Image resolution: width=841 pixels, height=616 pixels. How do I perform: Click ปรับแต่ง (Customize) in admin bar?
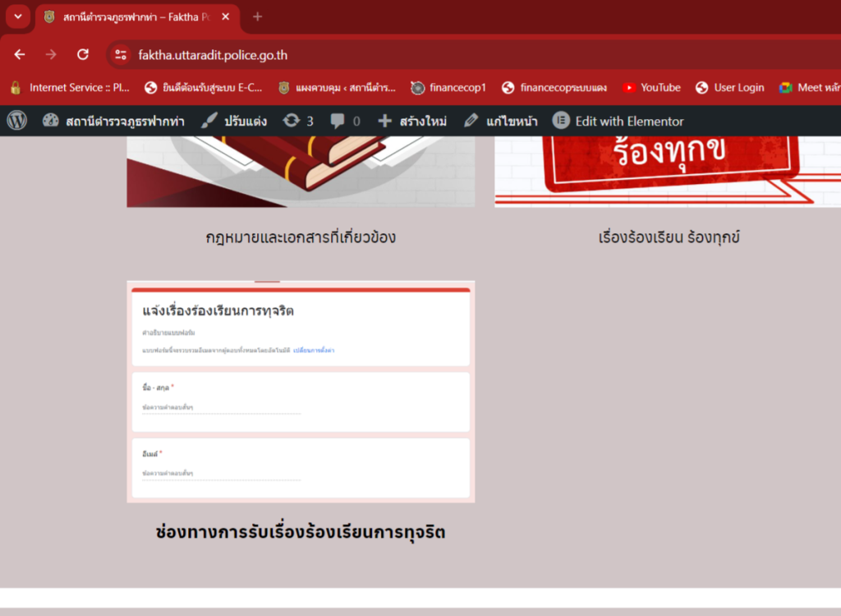[x=234, y=121]
